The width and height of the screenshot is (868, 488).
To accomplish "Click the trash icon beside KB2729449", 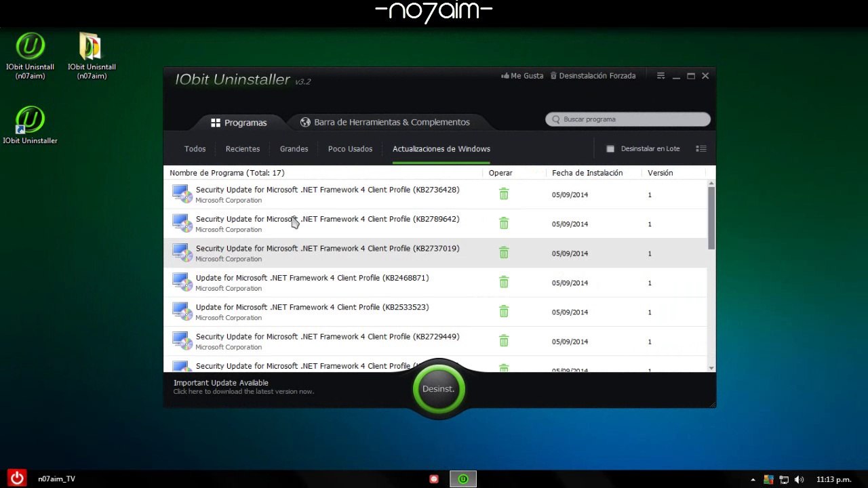I will [504, 341].
